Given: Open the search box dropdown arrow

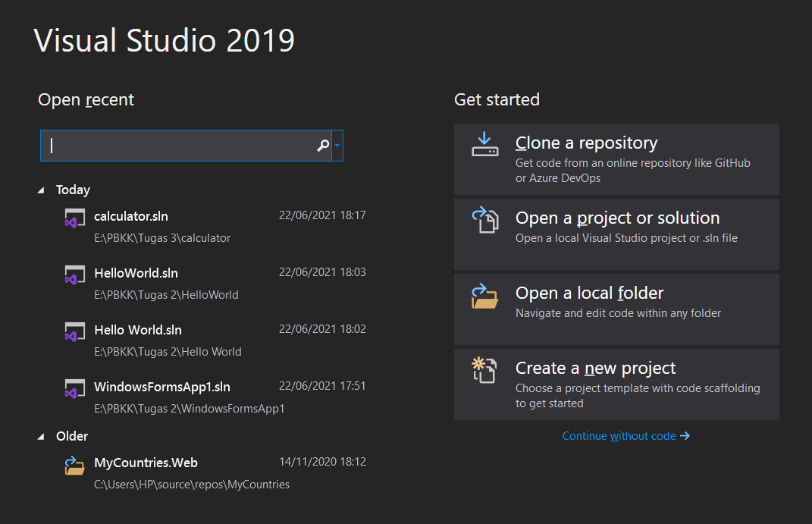Looking at the screenshot, I should pyautogui.click(x=337, y=146).
